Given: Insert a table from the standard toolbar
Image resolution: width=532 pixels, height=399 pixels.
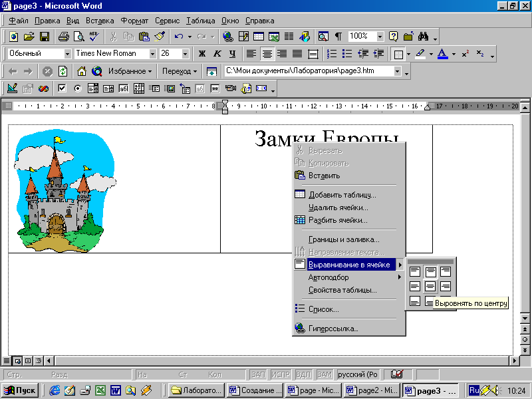Looking at the screenshot, I should (259, 37).
